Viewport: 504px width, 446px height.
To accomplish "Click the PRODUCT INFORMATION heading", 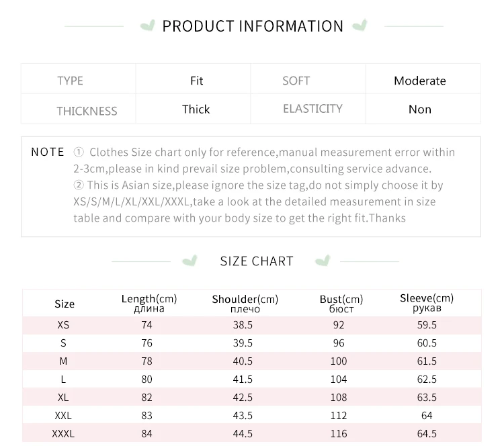I will [x=253, y=26].
